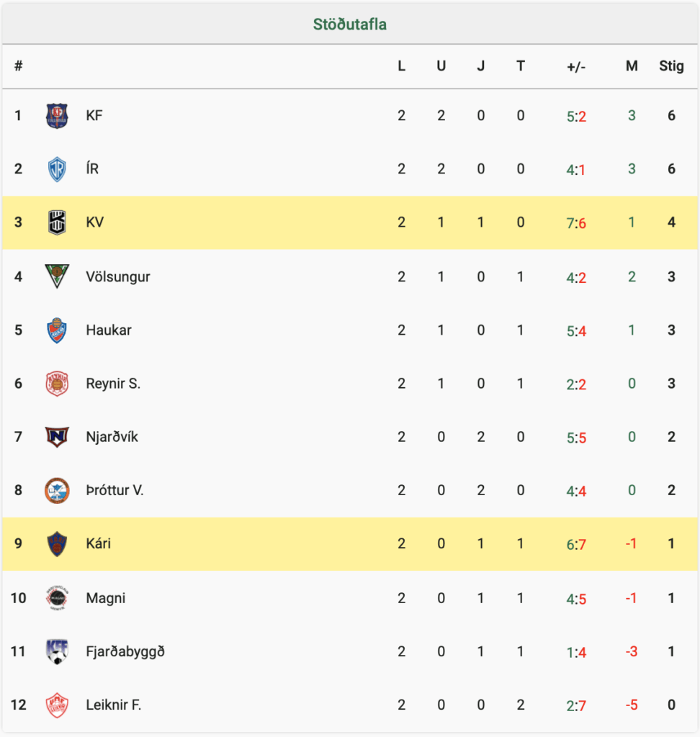Click the M column header
Image resolution: width=700 pixels, height=737 pixels.
tap(632, 66)
